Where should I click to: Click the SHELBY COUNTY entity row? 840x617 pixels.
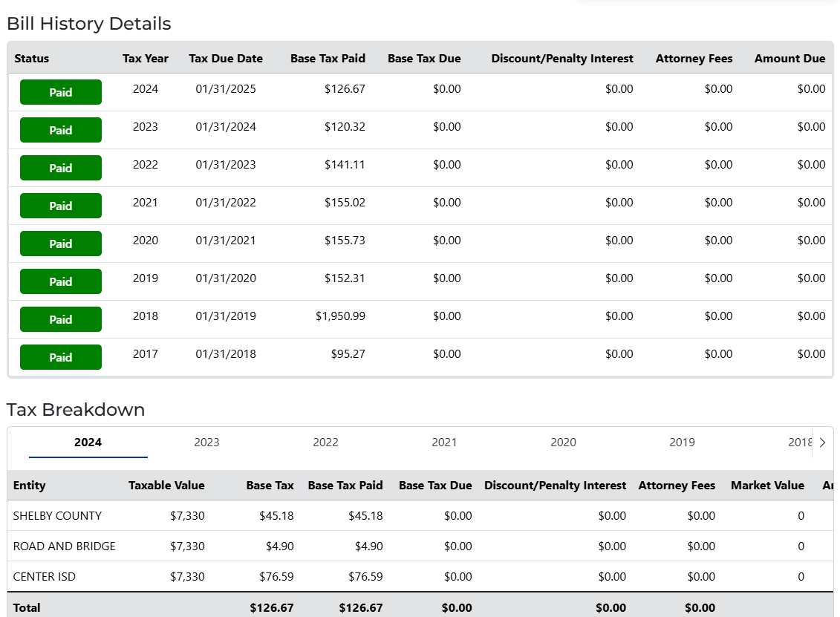point(57,516)
